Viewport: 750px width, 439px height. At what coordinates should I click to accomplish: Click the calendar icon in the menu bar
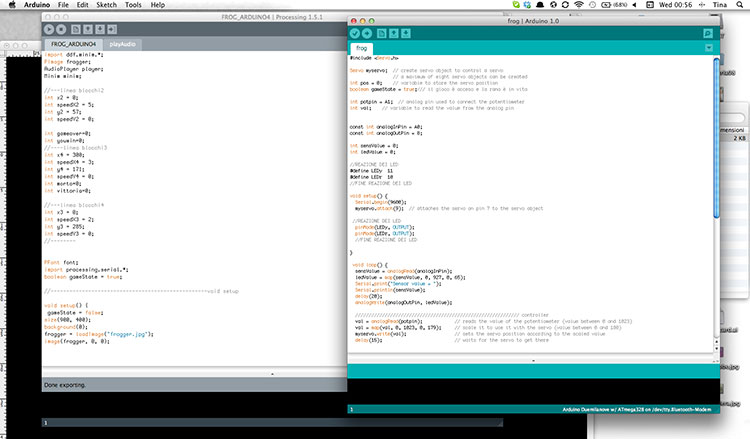(650, 5)
